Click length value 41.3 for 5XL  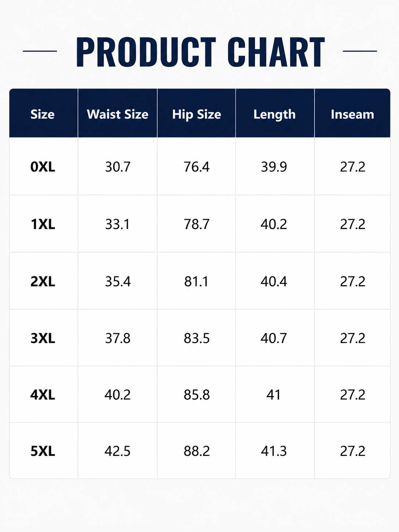click(x=274, y=451)
